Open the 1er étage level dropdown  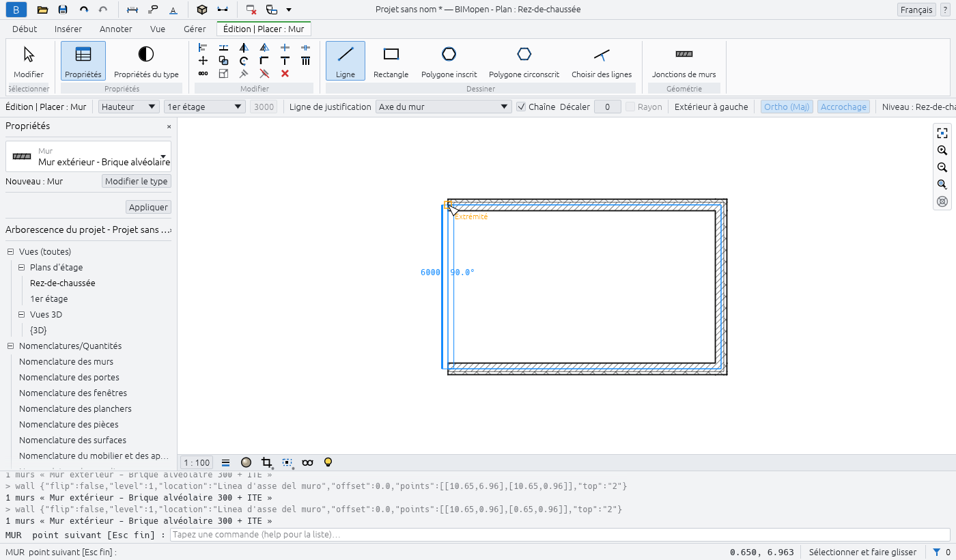205,107
